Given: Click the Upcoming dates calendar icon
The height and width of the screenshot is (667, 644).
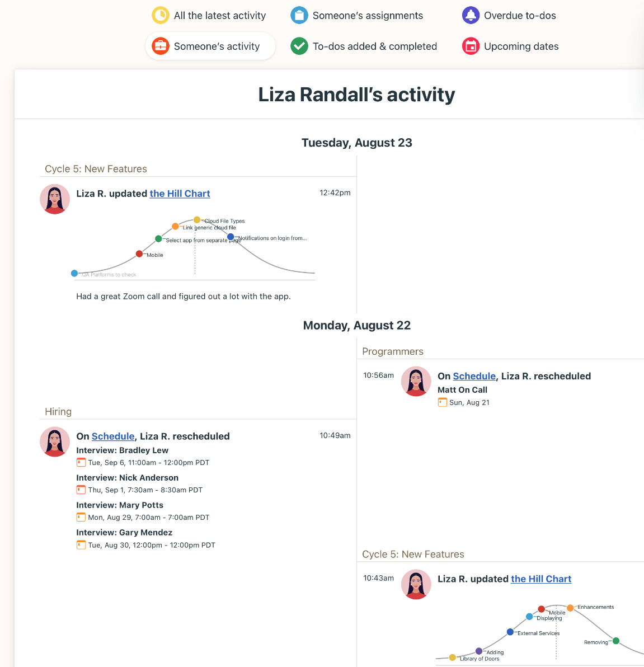Looking at the screenshot, I should tap(471, 46).
